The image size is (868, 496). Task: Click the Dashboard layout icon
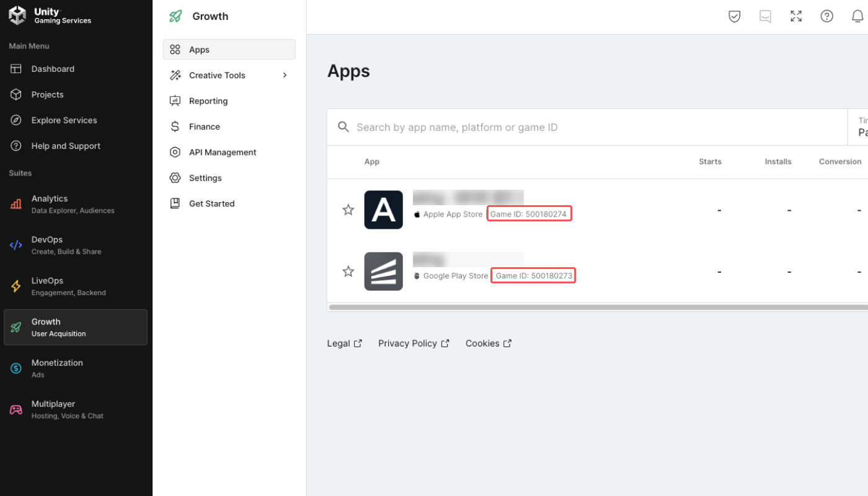point(16,69)
